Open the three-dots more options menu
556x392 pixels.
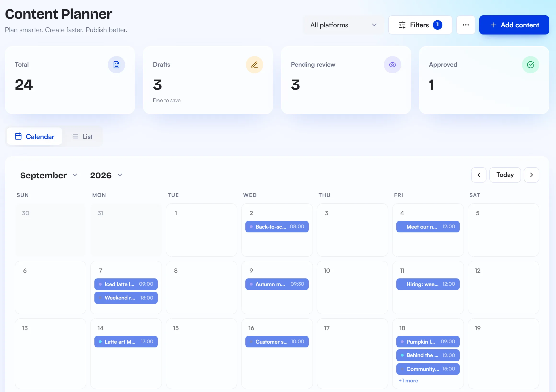click(x=466, y=25)
